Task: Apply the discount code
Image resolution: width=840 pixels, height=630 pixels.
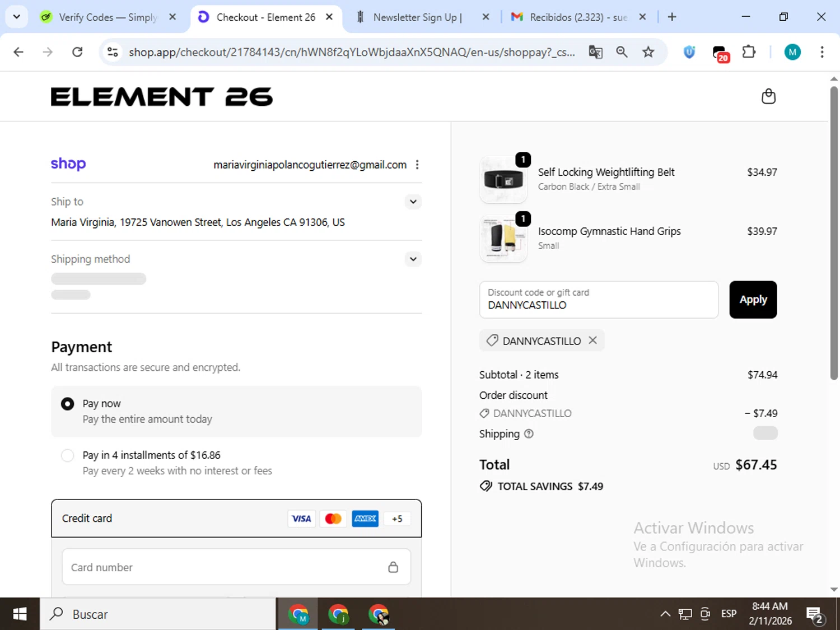Action: point(753,300)
